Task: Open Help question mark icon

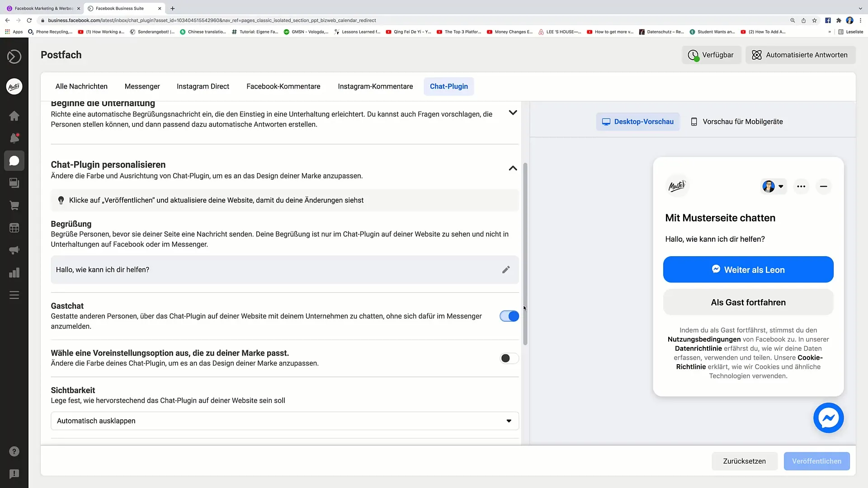Action: pos(14,451)
